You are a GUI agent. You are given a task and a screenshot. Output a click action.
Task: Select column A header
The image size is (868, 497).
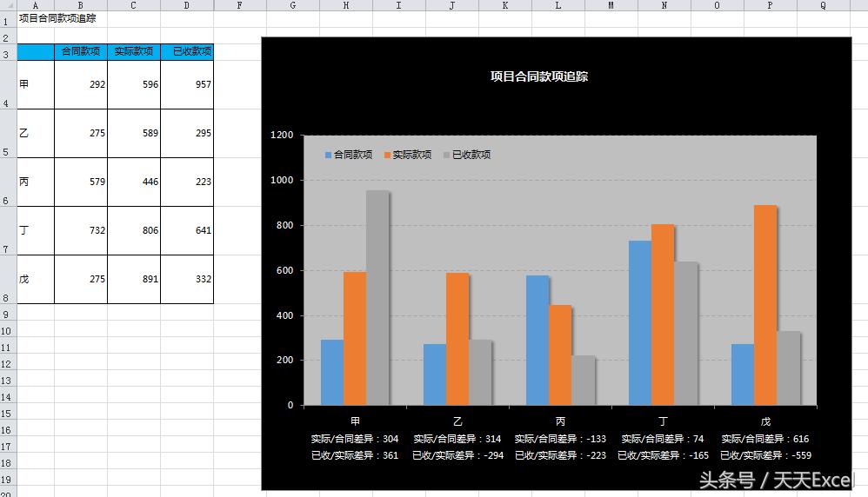[36, 5]
